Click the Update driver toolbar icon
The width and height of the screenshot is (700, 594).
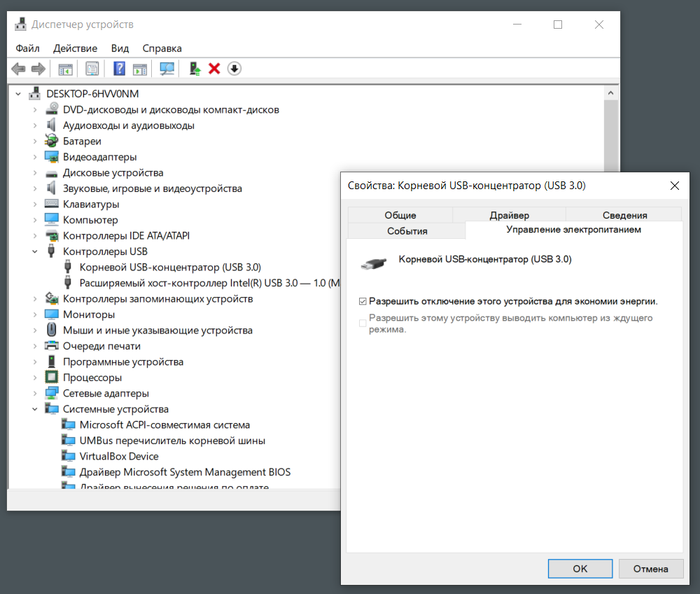click(x=195, y=69)
